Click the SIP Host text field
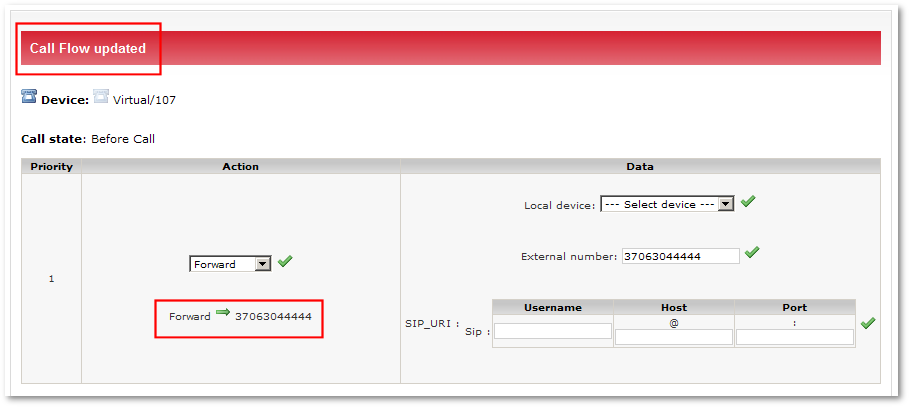The image size is (909, 407). click(x=673, y=337)
